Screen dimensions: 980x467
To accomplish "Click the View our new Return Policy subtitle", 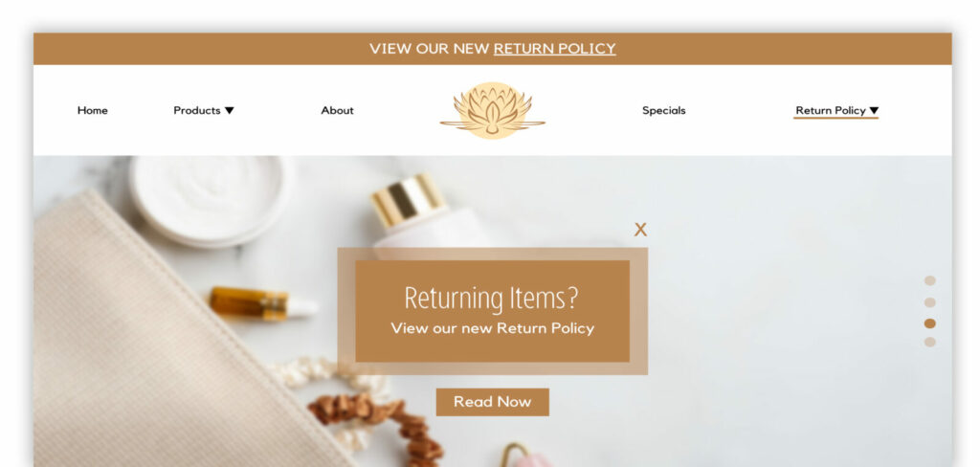I will (x=493, y=328).
